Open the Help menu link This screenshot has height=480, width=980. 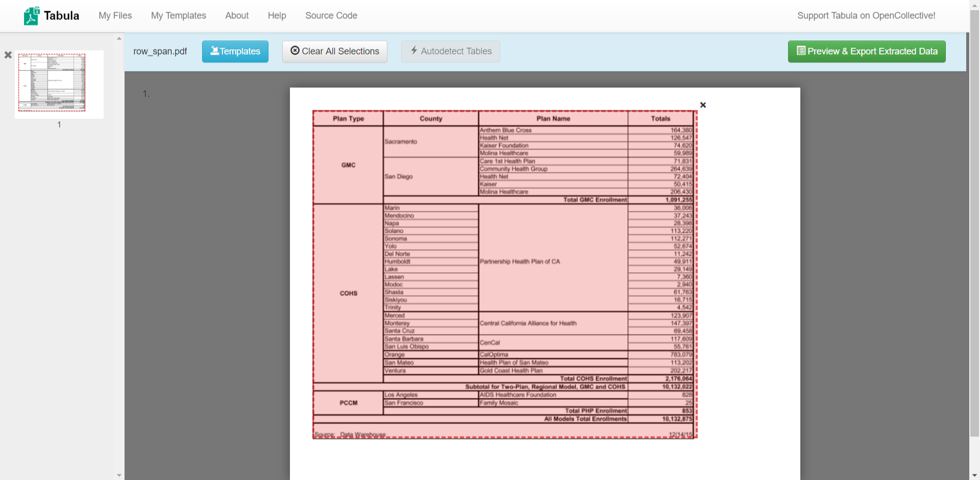coord(277,16)
